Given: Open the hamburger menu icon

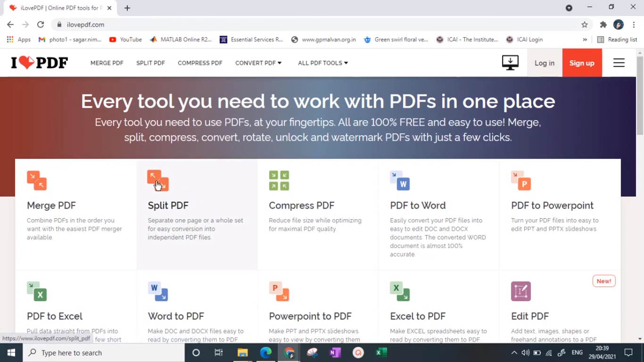Looking at the screenshot, I should 619,63.
